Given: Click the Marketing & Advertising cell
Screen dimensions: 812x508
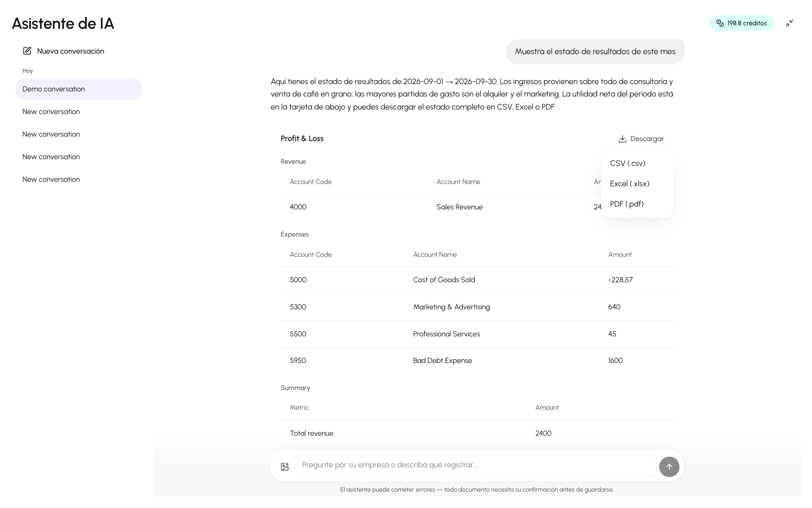Looking at the screenshot, I should tap(451, 307).
